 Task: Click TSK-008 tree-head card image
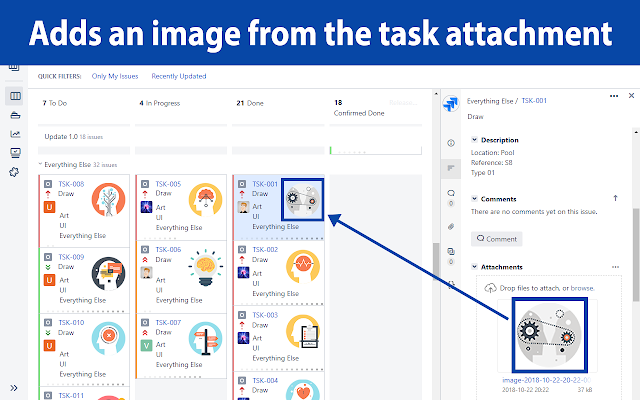[x=108, y=200]
